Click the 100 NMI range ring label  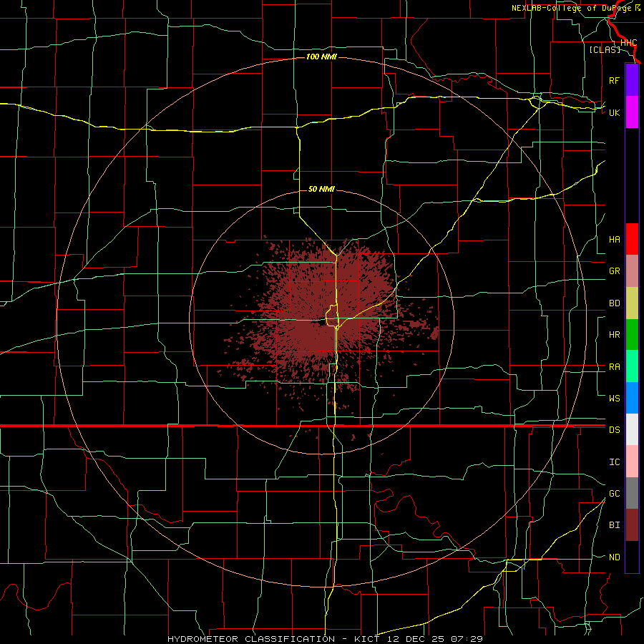pos(321,57)
